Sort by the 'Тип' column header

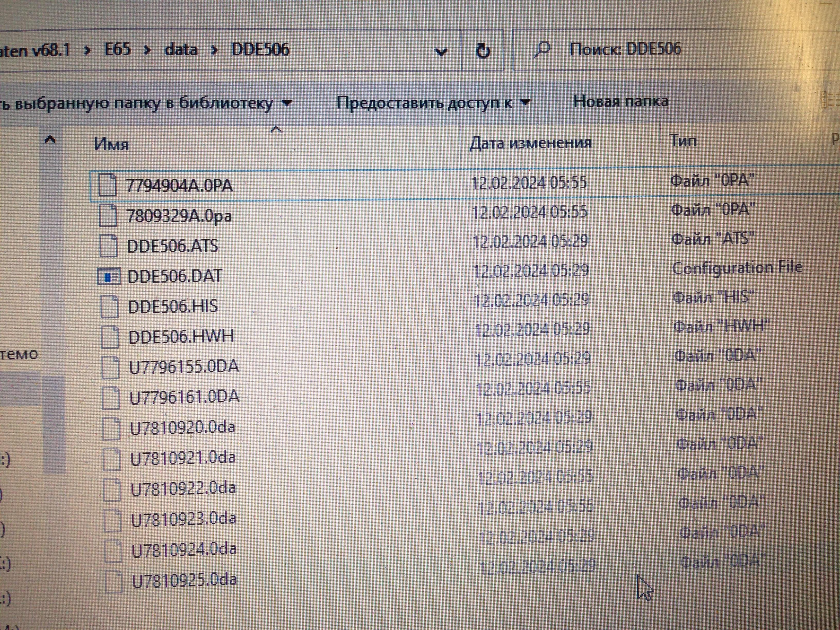click(x=683, y=141)
